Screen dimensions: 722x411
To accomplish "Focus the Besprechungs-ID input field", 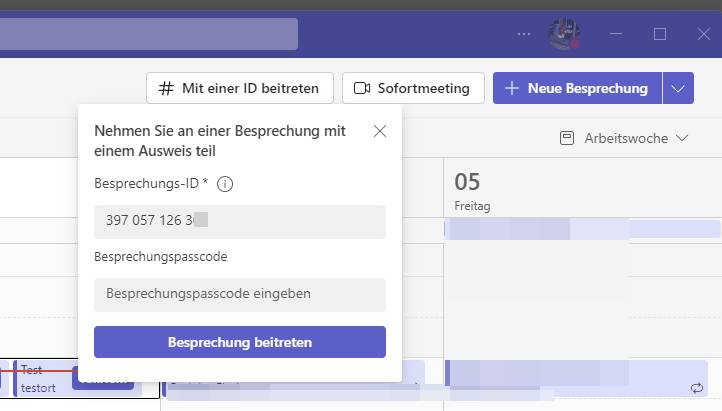I will tap(240, 221).
